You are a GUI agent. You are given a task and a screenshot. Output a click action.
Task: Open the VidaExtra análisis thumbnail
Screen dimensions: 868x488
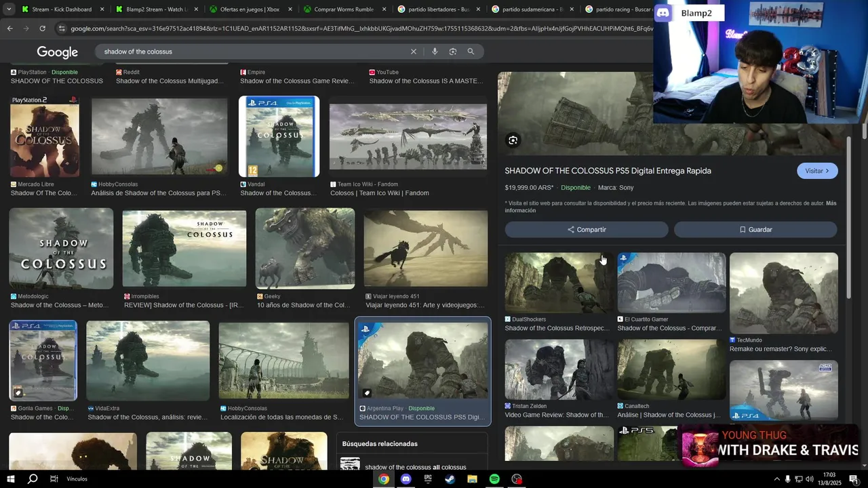[148, 361]
